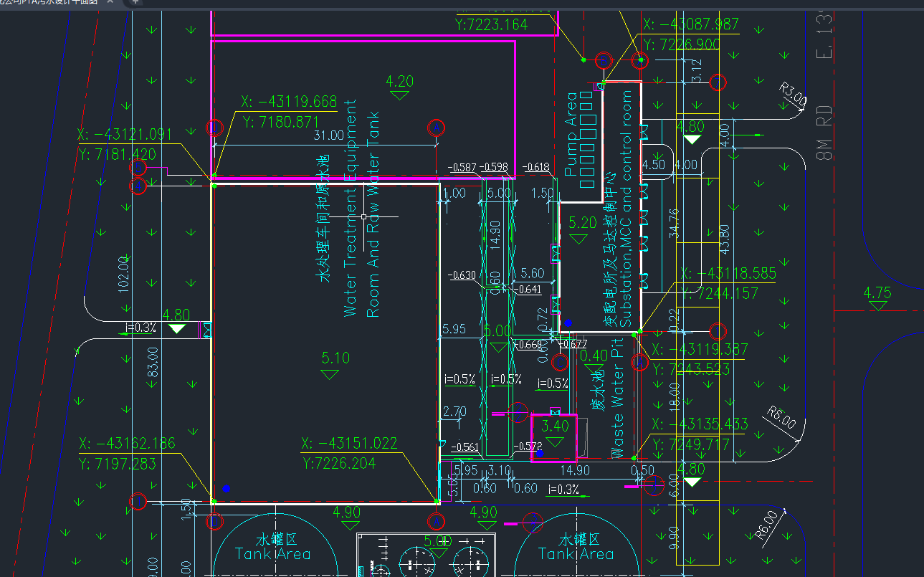Select coordinate text Y: 7243.523
The image size is (924, 577).
691,370
